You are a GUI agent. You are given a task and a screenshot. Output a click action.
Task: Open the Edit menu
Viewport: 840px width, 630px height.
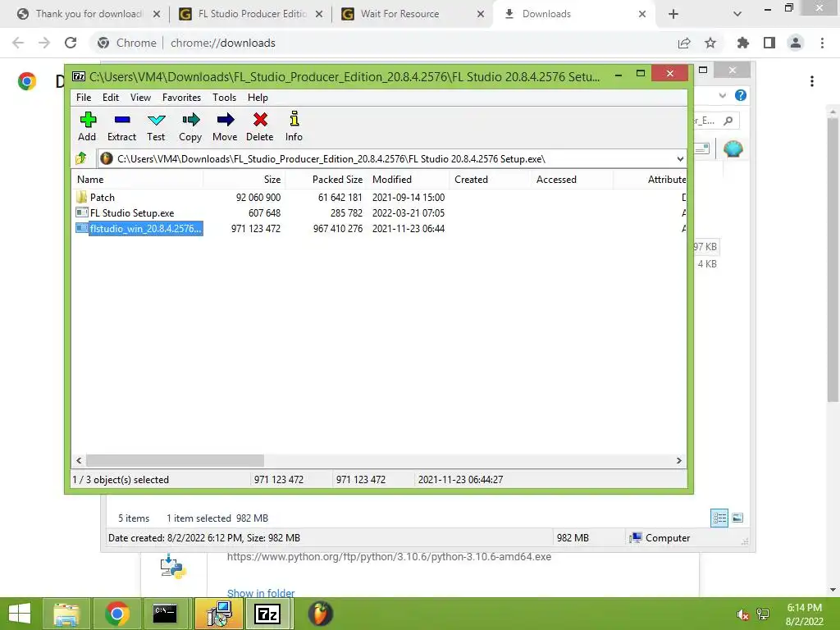pos(111,98)
